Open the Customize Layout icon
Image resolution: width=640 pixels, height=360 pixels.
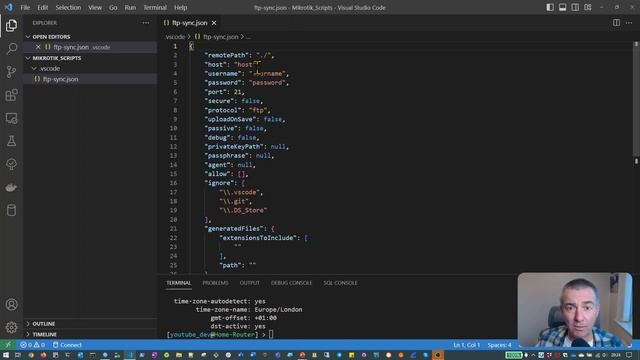(x=588, y=7)
